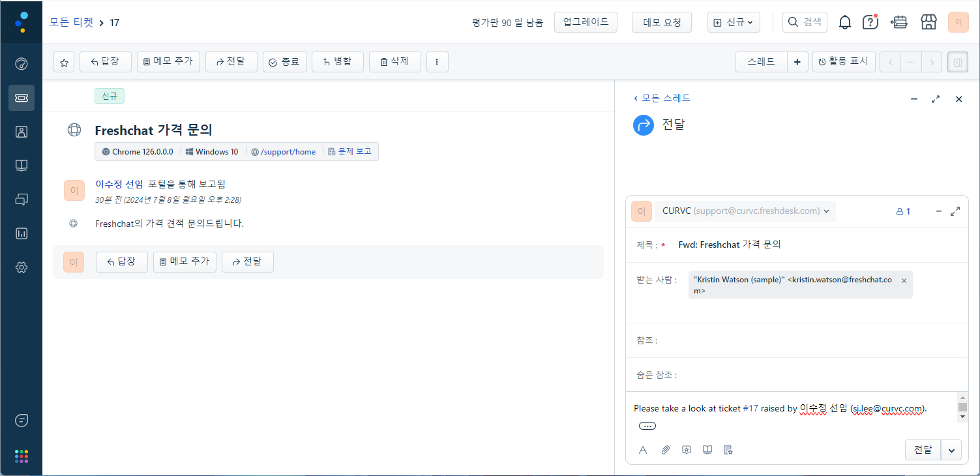Delete the ticket with 삭제
The image size is (980, 476).
point(394,62)
